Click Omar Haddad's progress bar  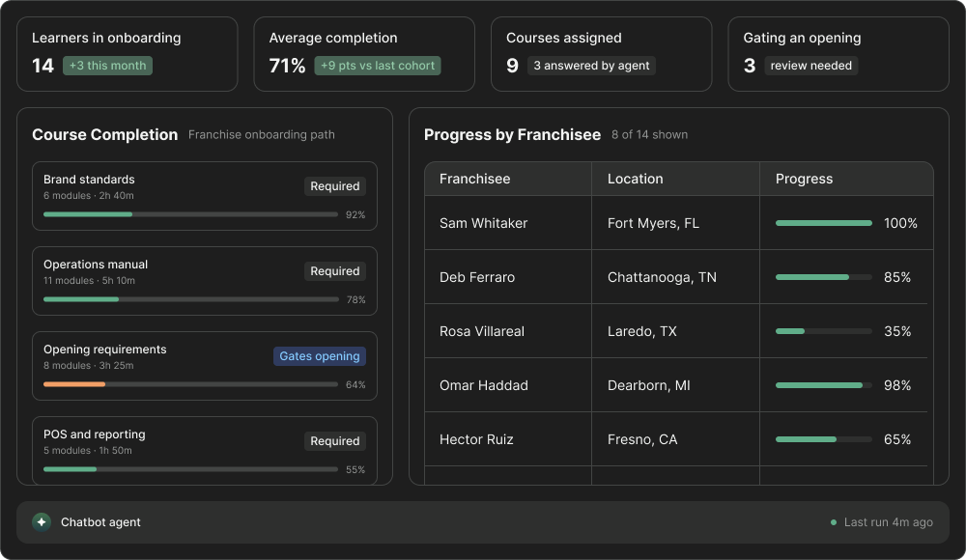[824, 385]
